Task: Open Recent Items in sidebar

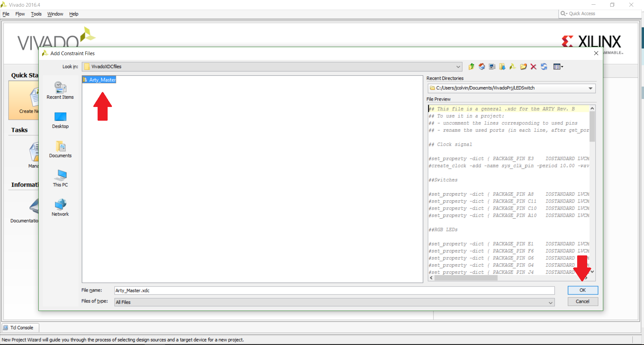Action: coord(60,91)
